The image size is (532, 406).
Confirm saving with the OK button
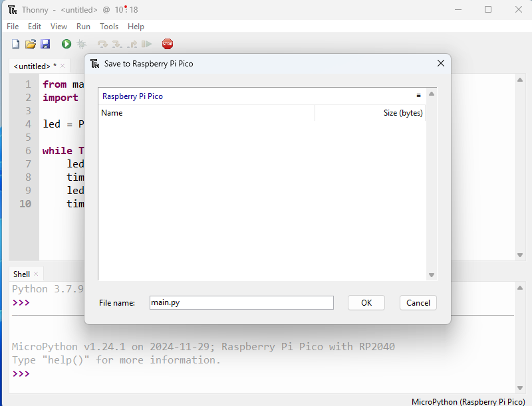tap(366, 302)
